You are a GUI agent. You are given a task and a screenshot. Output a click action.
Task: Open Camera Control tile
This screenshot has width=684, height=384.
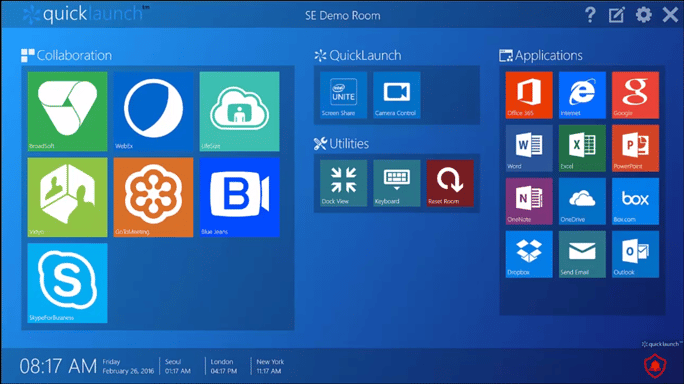pos(397,95)
